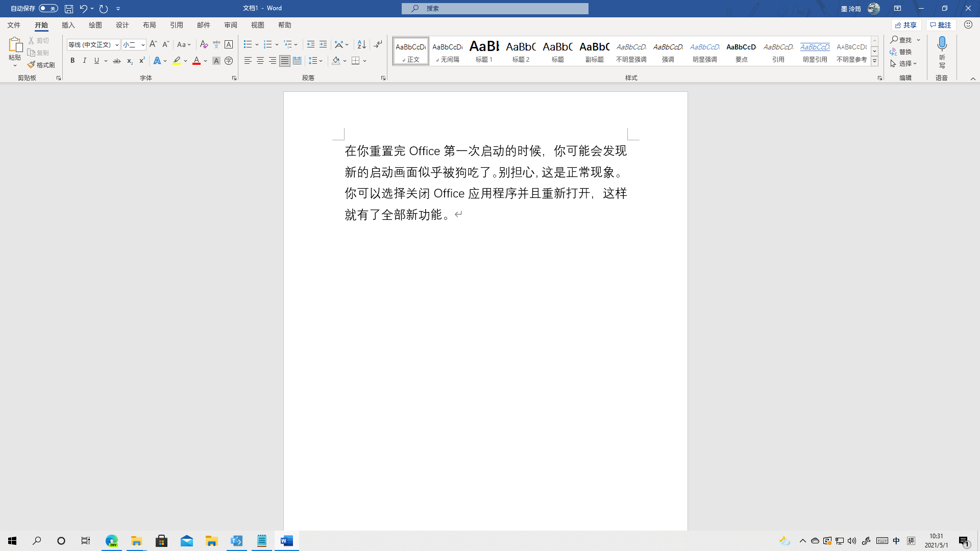Select the Format Painter (格式刷)
Image resolution: width=980 pixels, height=551 pixels.
click(x=41, y=65)
